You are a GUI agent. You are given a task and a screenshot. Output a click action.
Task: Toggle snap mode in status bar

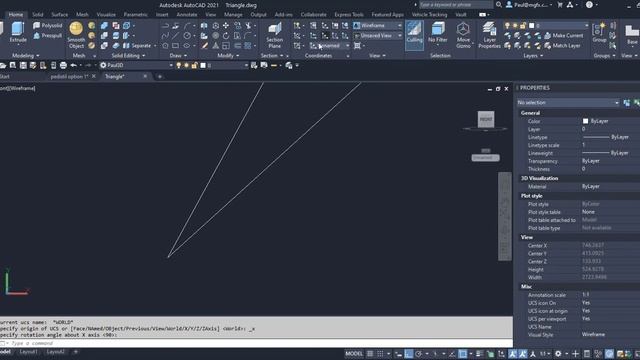[380, 354]
